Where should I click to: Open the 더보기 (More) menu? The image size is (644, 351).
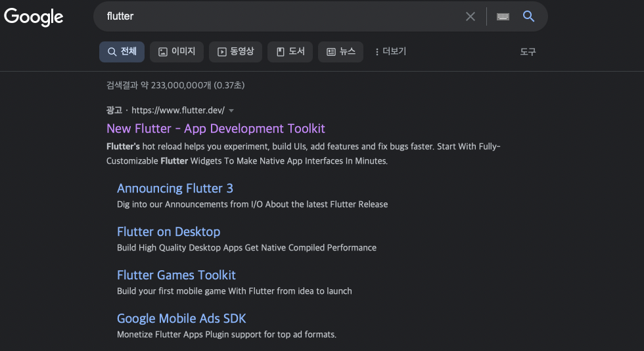click(390, 51)
